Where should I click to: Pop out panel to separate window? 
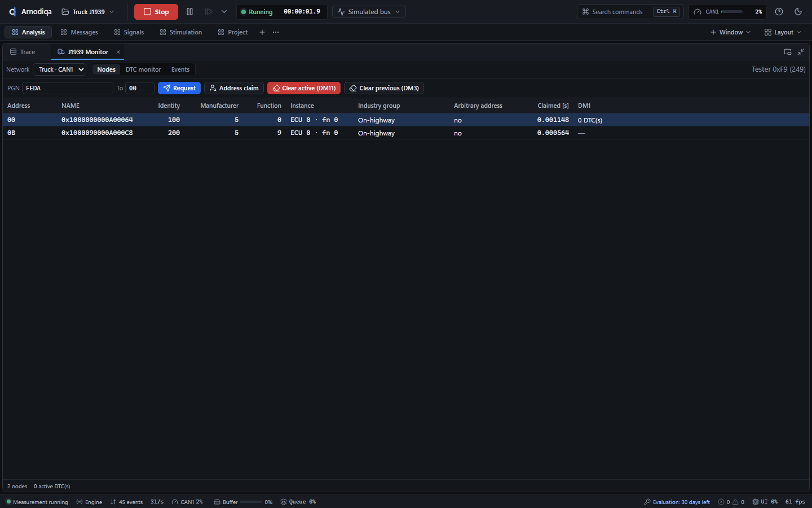pos(788,52)
